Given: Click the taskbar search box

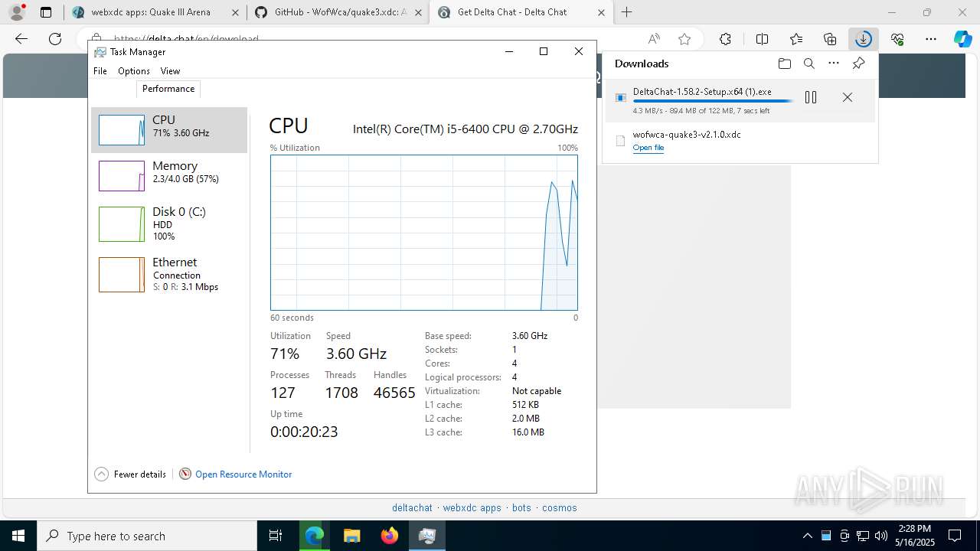Looking at the screenshot, I should [147, 536].
